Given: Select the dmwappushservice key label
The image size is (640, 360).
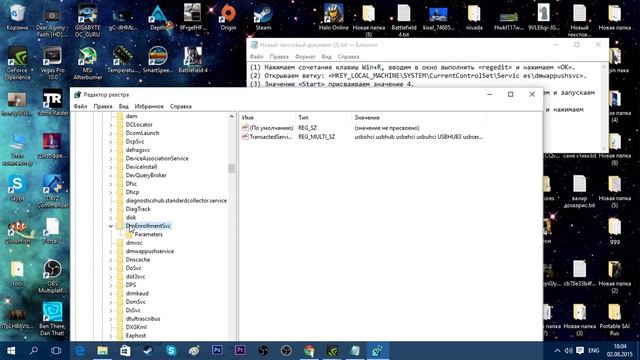Looking at the screenshot, I should coord(150,251).
